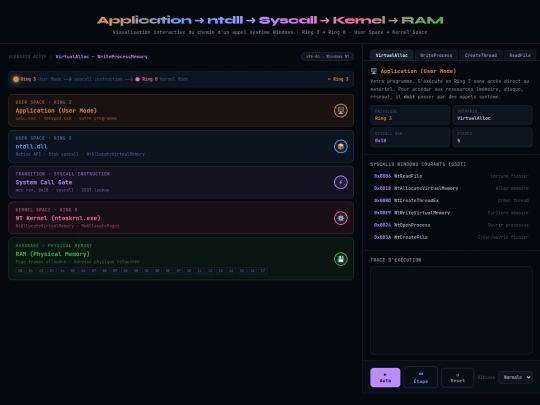
Task: Start the Auto playback button
Action: (385, 377)
